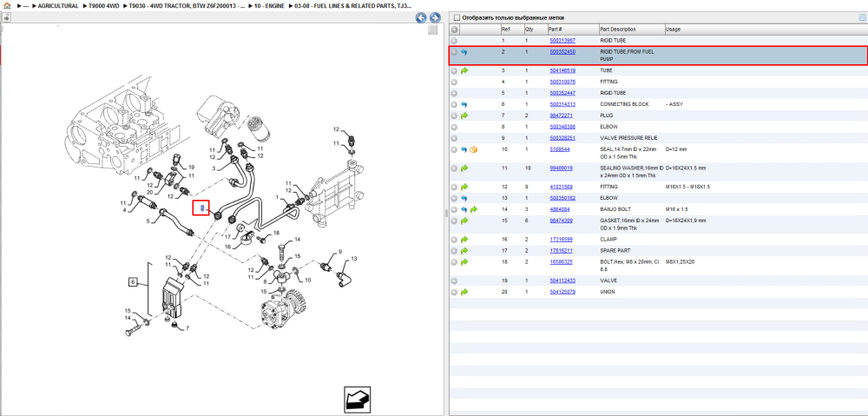The image size is (868, 416).
Task: Open the T9000 4WD breadcrumb
Action: [x=103, y=5]
